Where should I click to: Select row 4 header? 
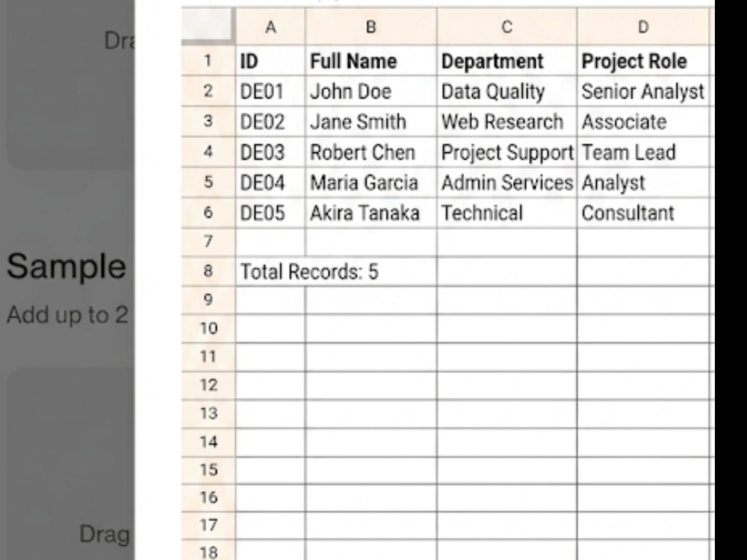point(208,152)
